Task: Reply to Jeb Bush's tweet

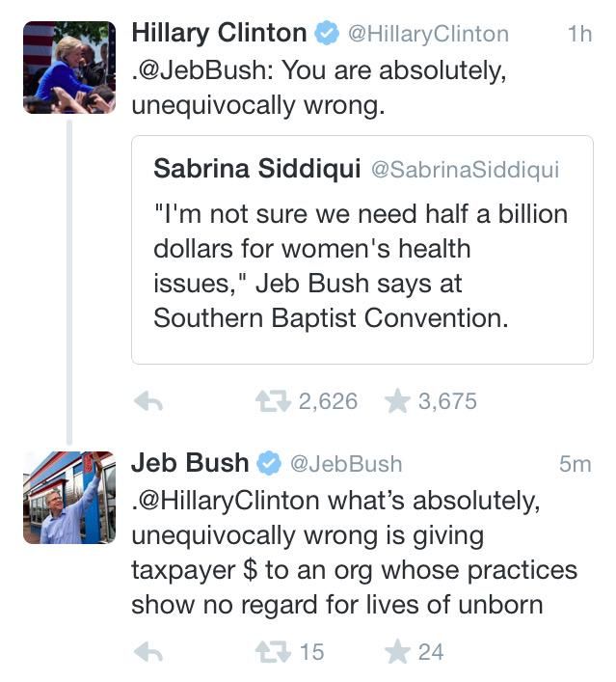Action: [147, 652]
